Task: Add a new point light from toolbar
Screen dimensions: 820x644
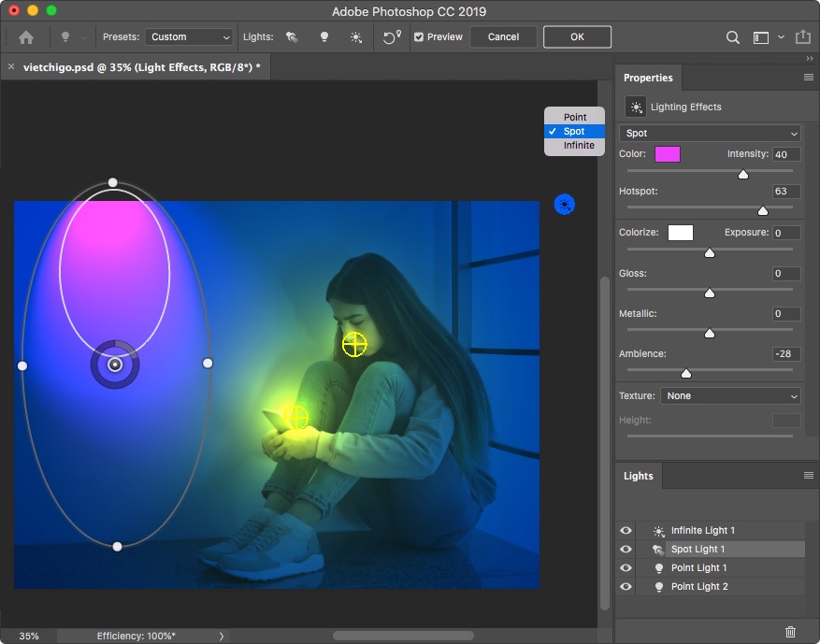Action: [x=324, y=37]
